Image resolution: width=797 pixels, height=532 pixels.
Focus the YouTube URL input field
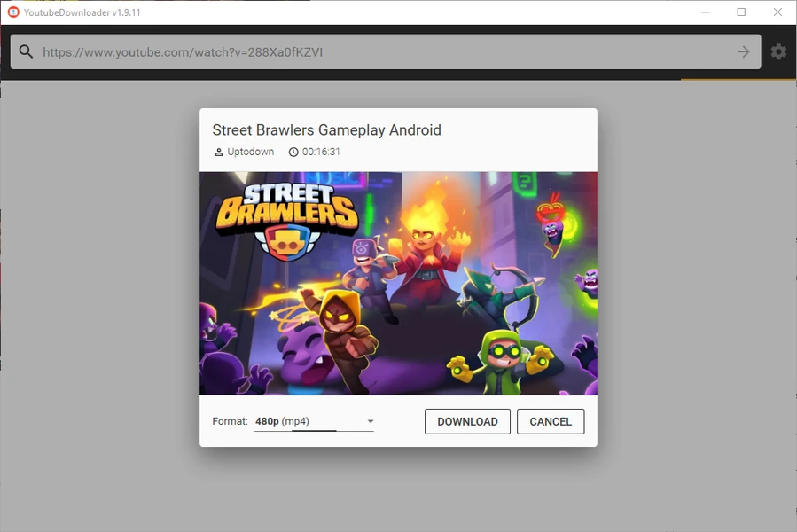coord(386,52)
